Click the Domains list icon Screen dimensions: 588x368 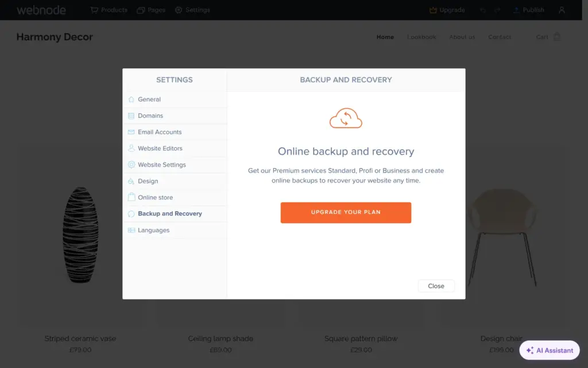click(x=131, y=116)
